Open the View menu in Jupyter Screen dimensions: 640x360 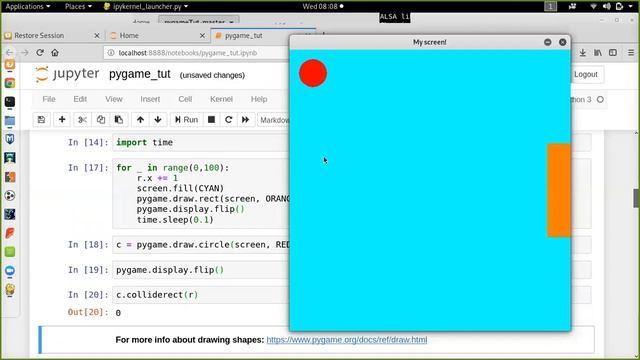pos(113,99)
